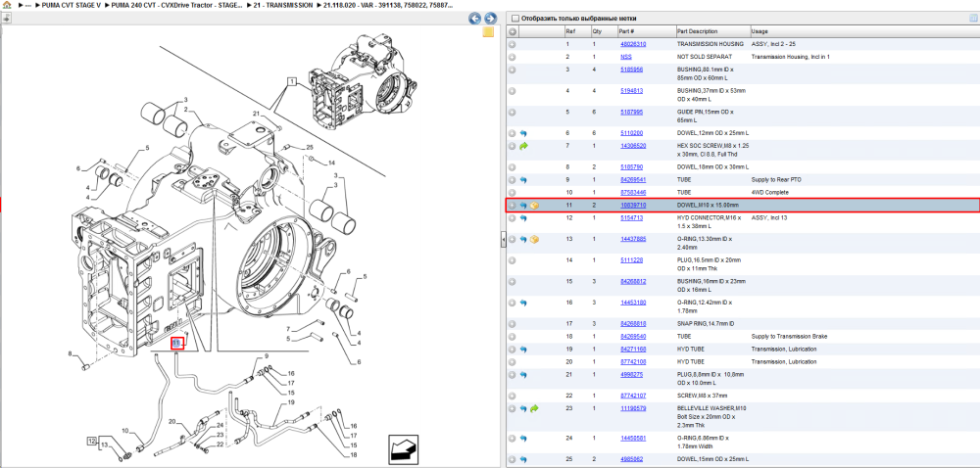The image size is (980, 468).
Task: Open part number 87583446 link
Action: (x=633, y=192)
